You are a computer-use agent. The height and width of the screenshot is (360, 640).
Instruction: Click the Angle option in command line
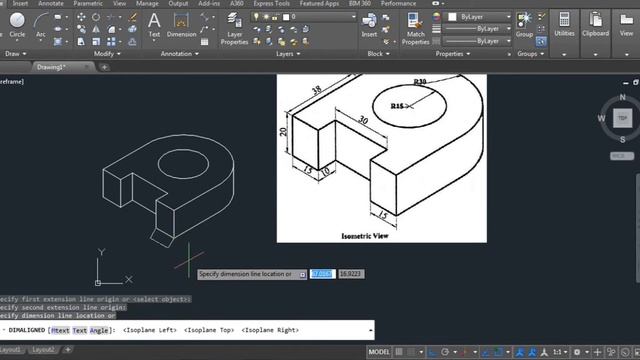coord(99,330)
